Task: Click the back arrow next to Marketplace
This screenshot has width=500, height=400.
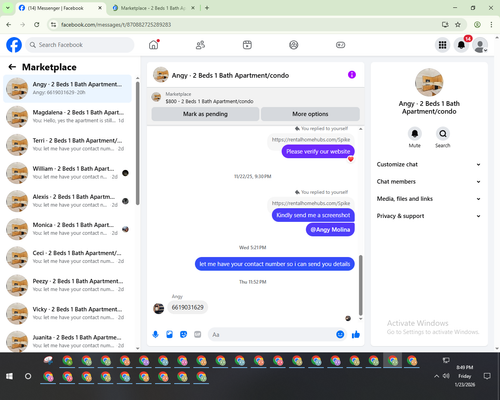Action: tap(12, 67)
